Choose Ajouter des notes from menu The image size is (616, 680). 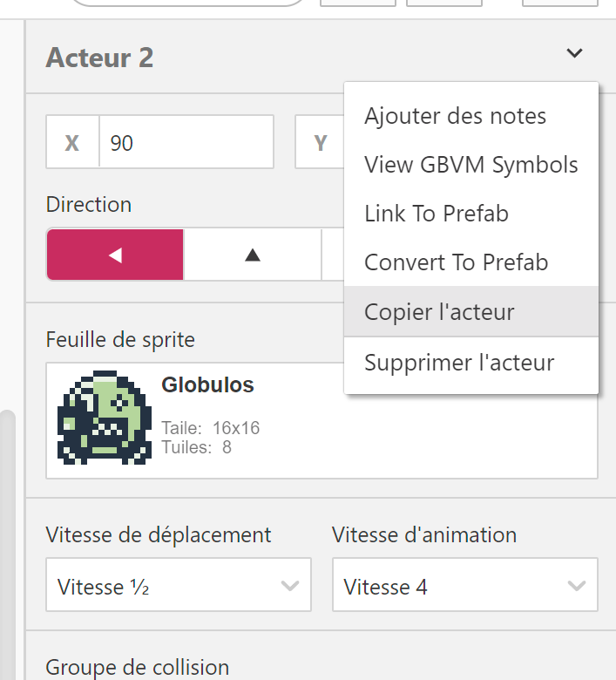point(455,116)
